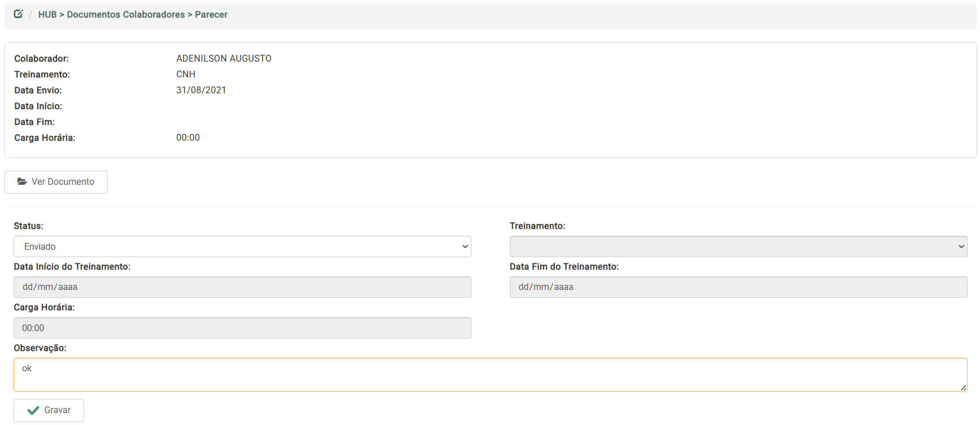Click the Data Início do Treinamento date field
This screenshot has width=980, height=425.
(242, 287)
